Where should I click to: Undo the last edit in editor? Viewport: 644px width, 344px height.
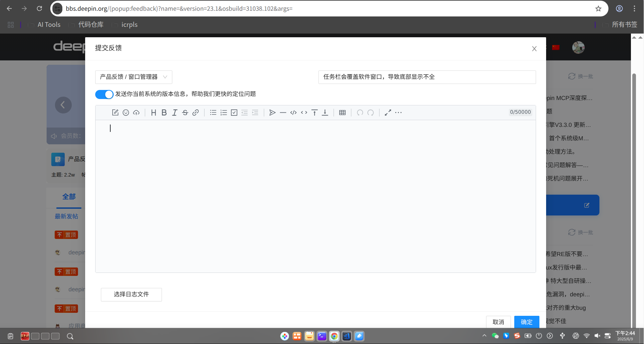coord(360,113)
